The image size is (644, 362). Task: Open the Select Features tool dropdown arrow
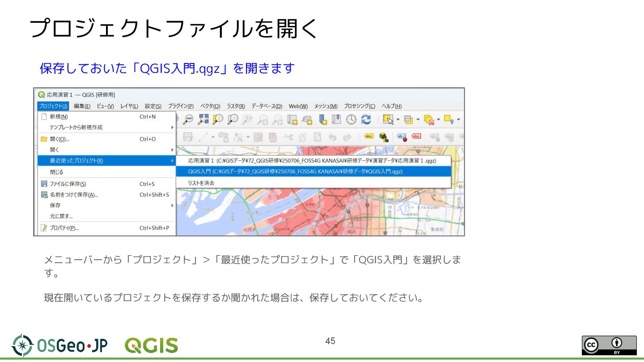(x=398, y=120)
